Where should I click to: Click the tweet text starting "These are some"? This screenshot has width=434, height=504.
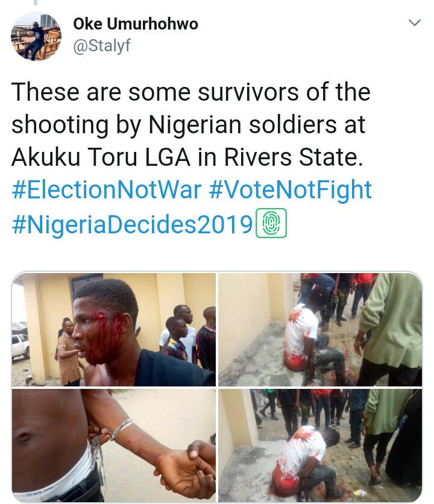point(190,92)
